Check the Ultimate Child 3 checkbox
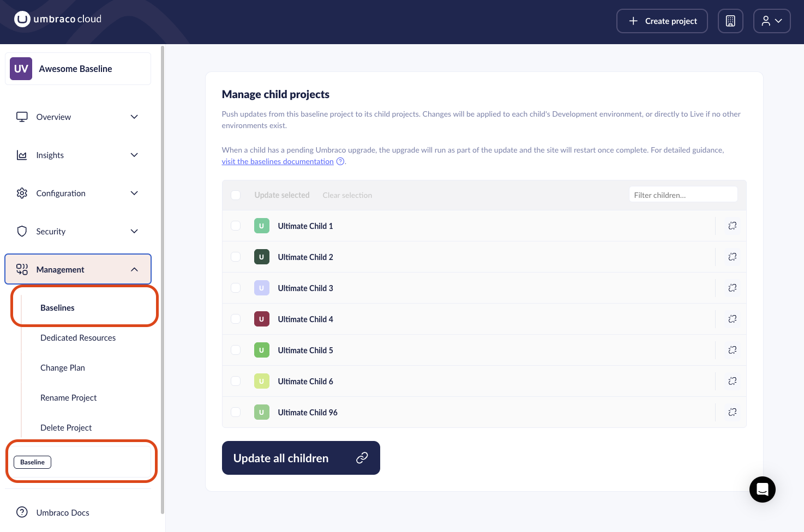 click(236, 288)
